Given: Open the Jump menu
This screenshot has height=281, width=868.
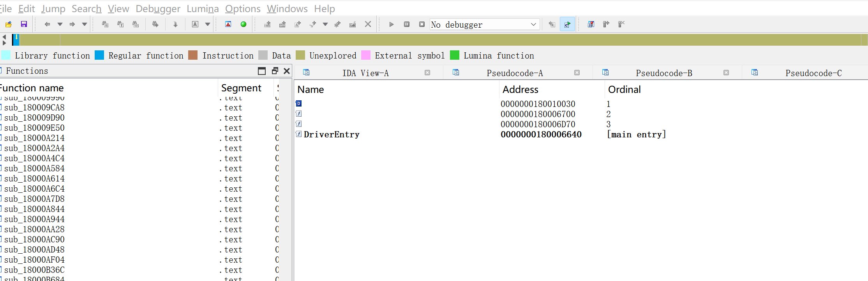Looking at the screenshot, I should coord(53,9).
